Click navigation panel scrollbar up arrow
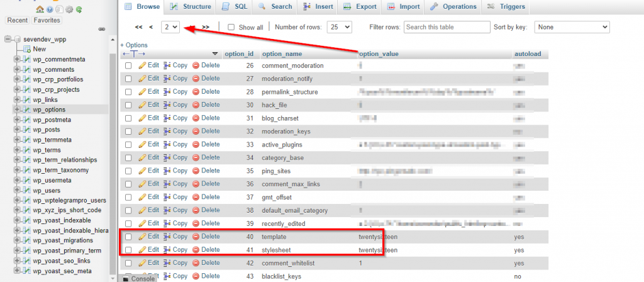This screenshot has height=282, width=644. [113, 40]
